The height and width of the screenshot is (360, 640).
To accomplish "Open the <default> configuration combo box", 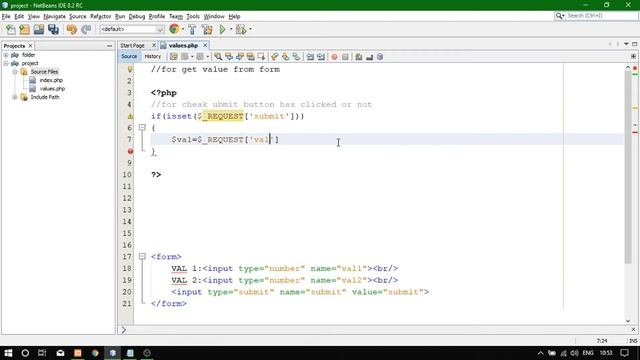I will [132, 29].
